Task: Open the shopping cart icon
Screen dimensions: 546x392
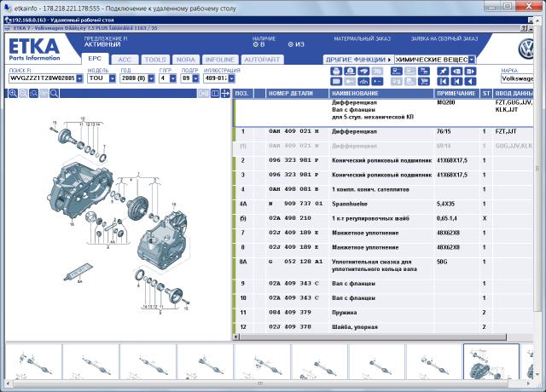Action: point(424,82)
